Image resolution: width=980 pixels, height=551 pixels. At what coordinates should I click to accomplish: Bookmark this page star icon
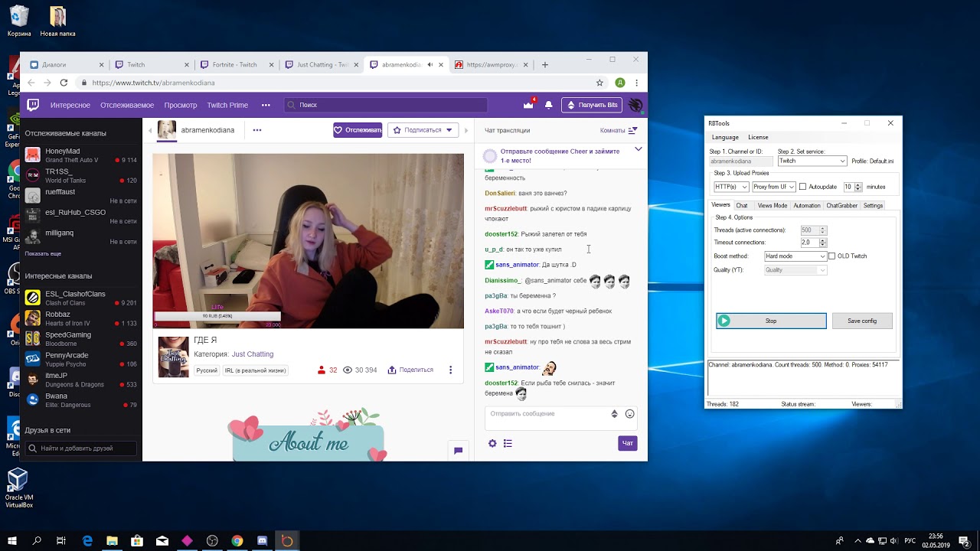599,83
